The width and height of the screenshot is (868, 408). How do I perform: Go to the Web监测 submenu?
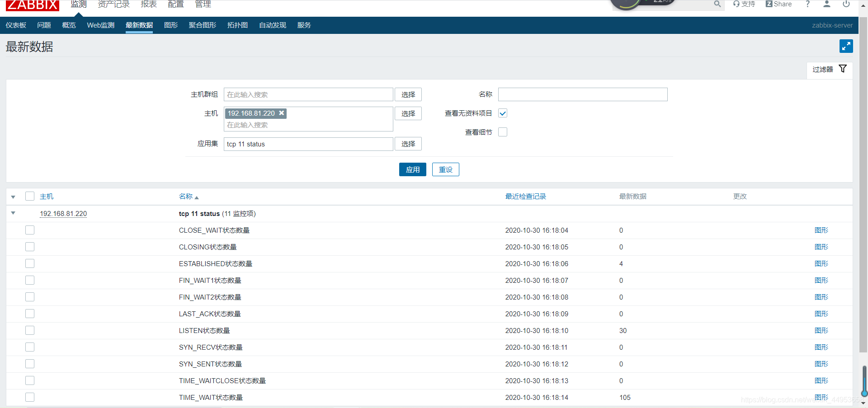click(101, 25)
